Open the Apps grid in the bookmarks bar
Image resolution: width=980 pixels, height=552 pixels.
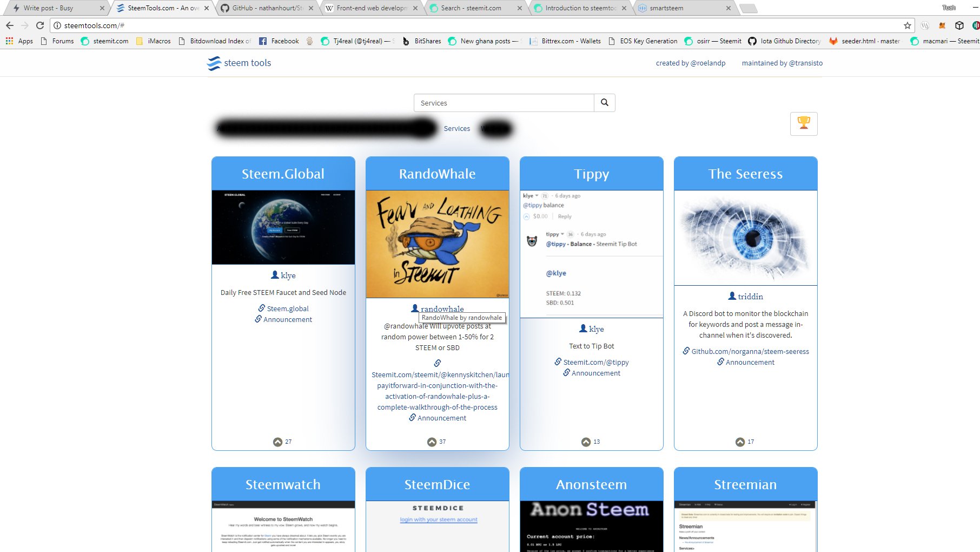(19, 41)
